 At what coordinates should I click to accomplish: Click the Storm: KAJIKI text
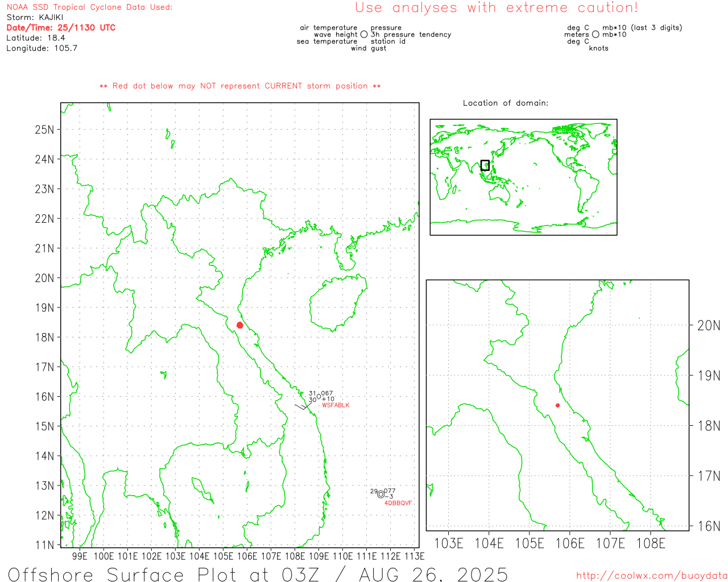(x=35, y=18)
